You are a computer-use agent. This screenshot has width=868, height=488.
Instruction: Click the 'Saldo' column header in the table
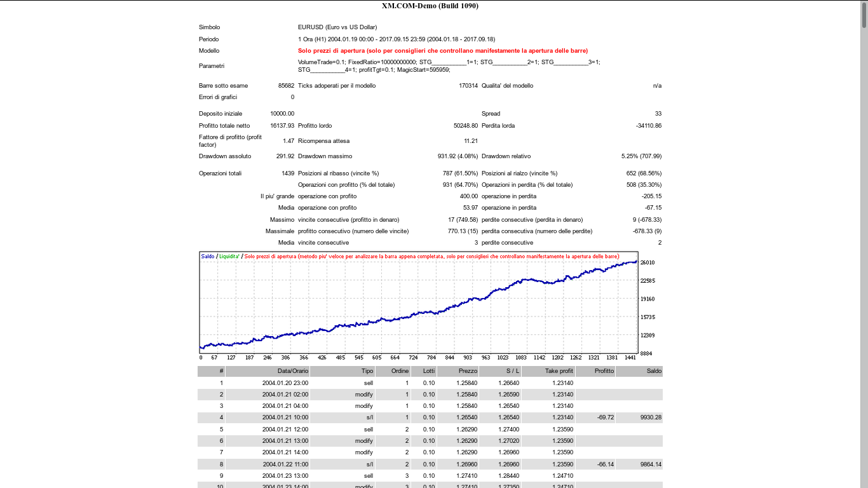click(639, 371)
